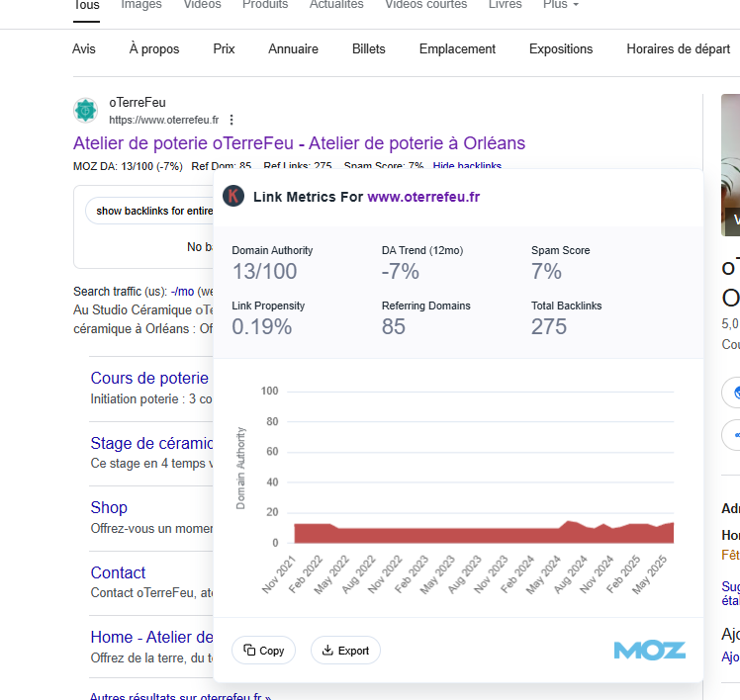Click the Referring Domains 85 value
This screenshot has width=740, height=700.
click(x=394, y=327)
